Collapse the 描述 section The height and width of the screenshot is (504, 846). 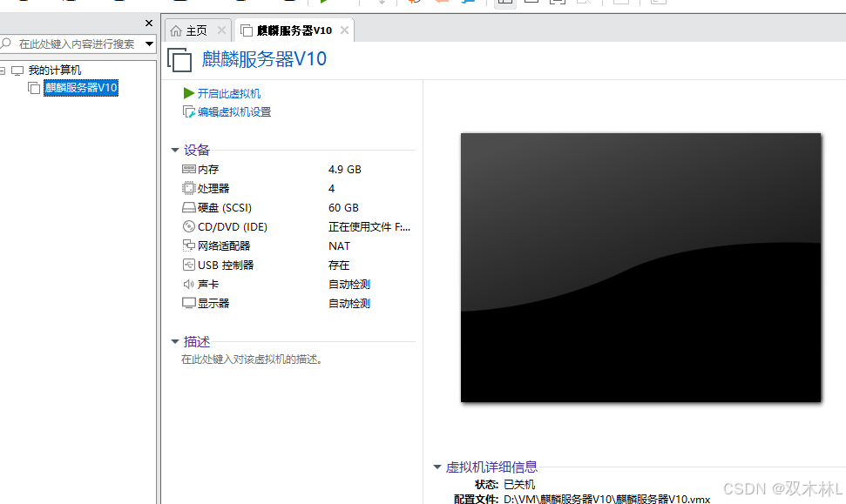tap(175, 341)
